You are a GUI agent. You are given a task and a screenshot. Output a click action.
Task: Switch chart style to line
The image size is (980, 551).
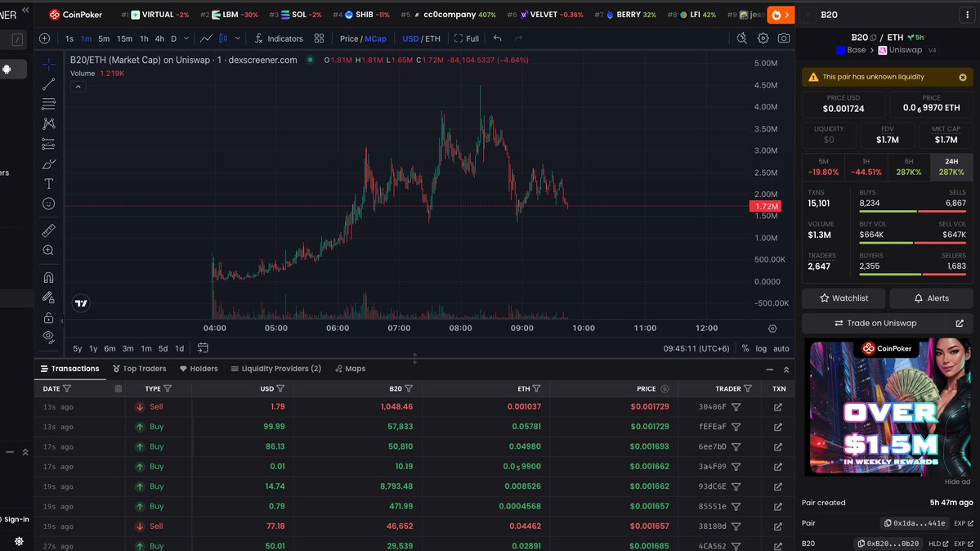(206, 38)
